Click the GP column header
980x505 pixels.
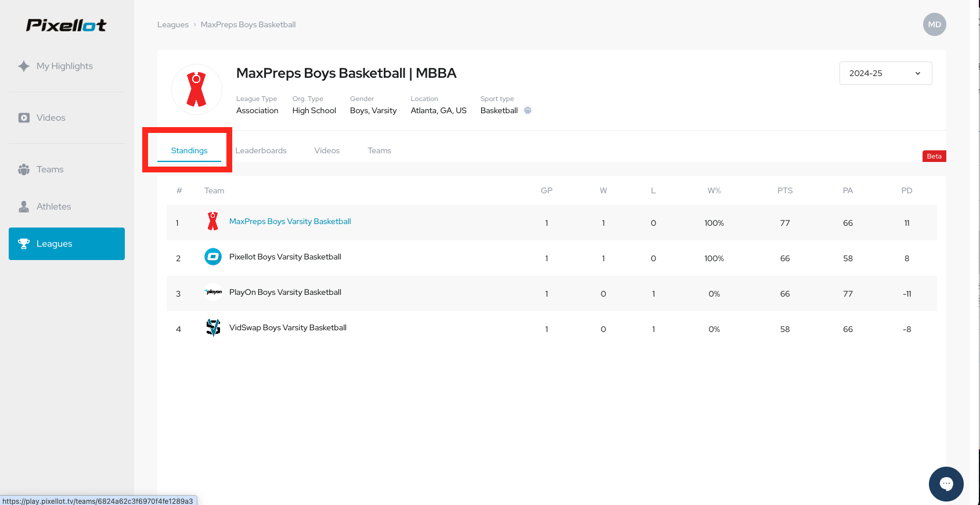pos(546,190)
